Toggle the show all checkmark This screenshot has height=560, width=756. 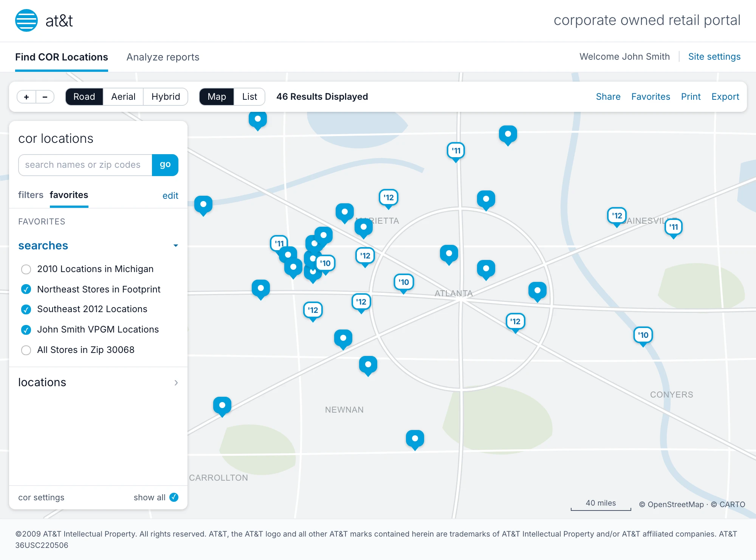pos(174,497)
